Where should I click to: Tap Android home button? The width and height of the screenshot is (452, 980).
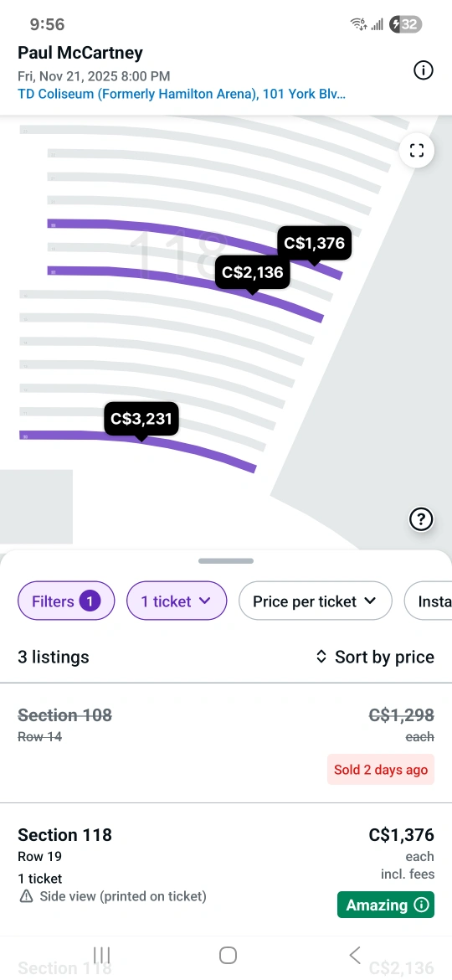(x=228, y=954)
